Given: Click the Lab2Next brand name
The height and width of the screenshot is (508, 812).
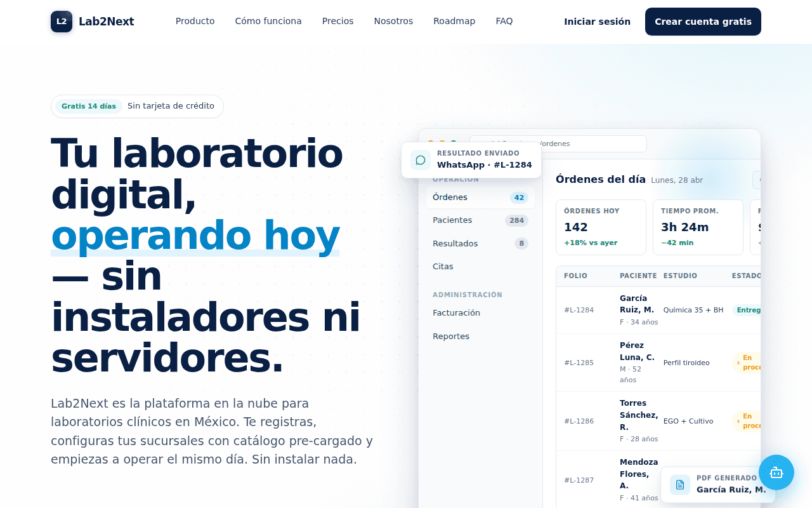Looking at the screenshot, I should [107, 22].
